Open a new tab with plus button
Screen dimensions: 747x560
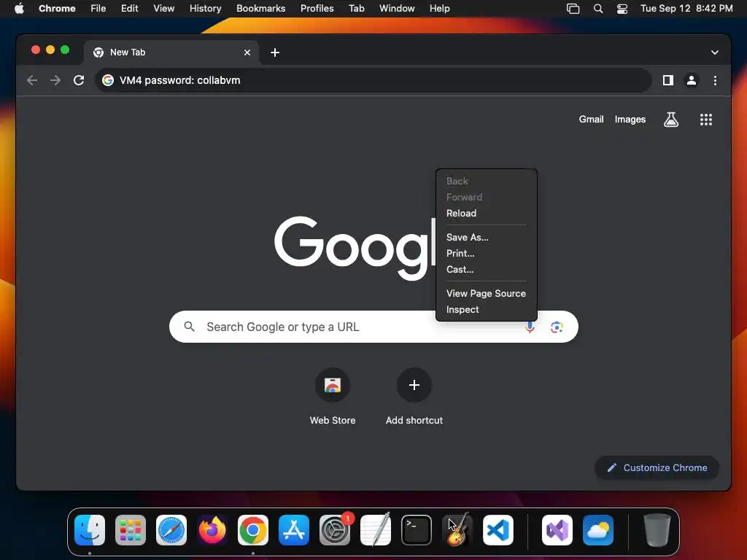[x=275, y=52]
